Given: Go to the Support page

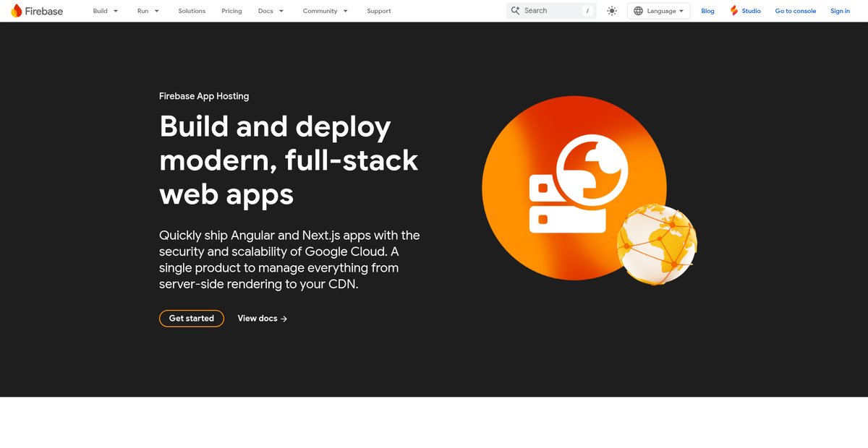Looking at the screenshot, I should 379,11.
